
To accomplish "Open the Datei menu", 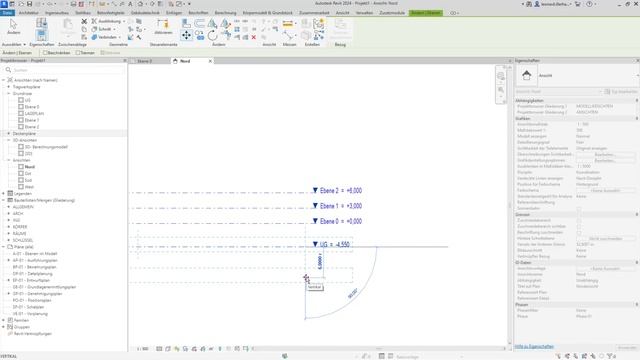I will pos(7,13).
